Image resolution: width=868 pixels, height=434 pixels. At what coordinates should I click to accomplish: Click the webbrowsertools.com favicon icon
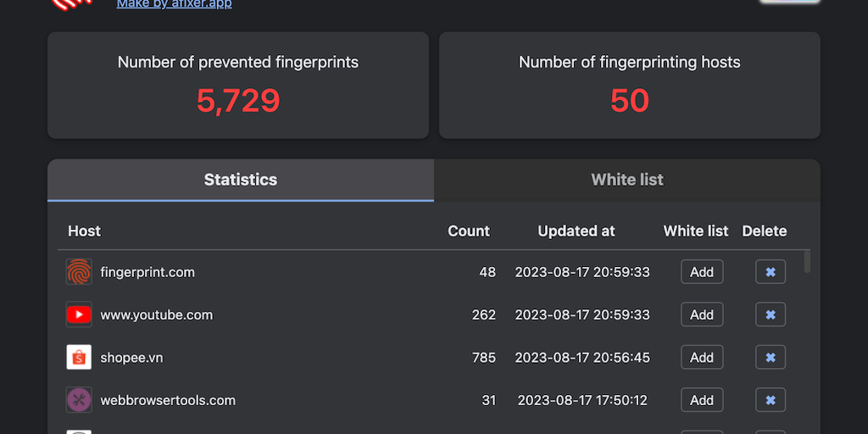tap(79, 400)
